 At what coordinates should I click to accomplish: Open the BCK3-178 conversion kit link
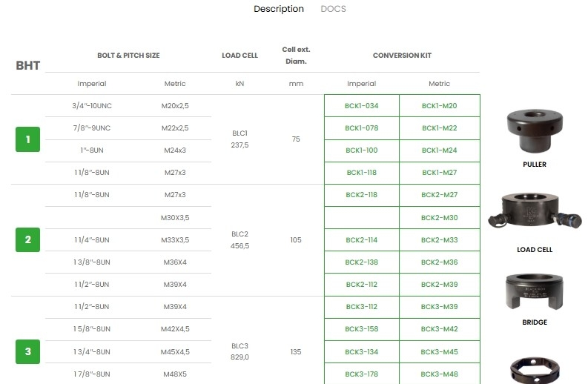coord(362,374)
